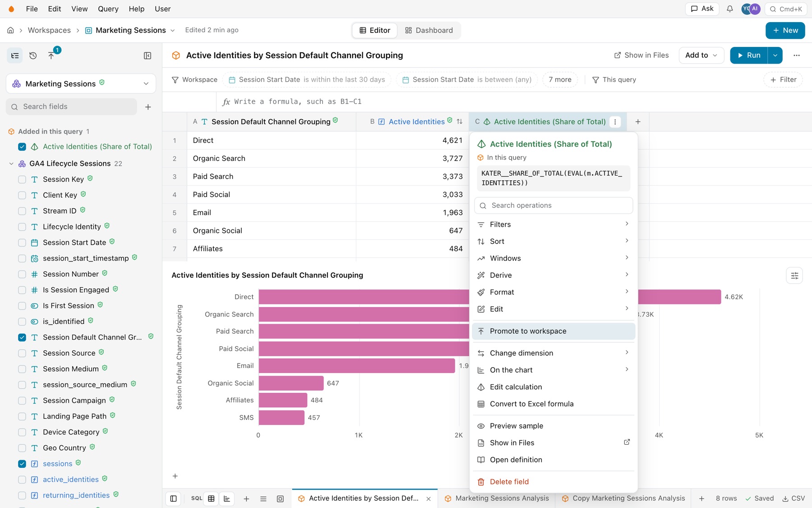Check the Session Key field checkbox

coord(22,179)
